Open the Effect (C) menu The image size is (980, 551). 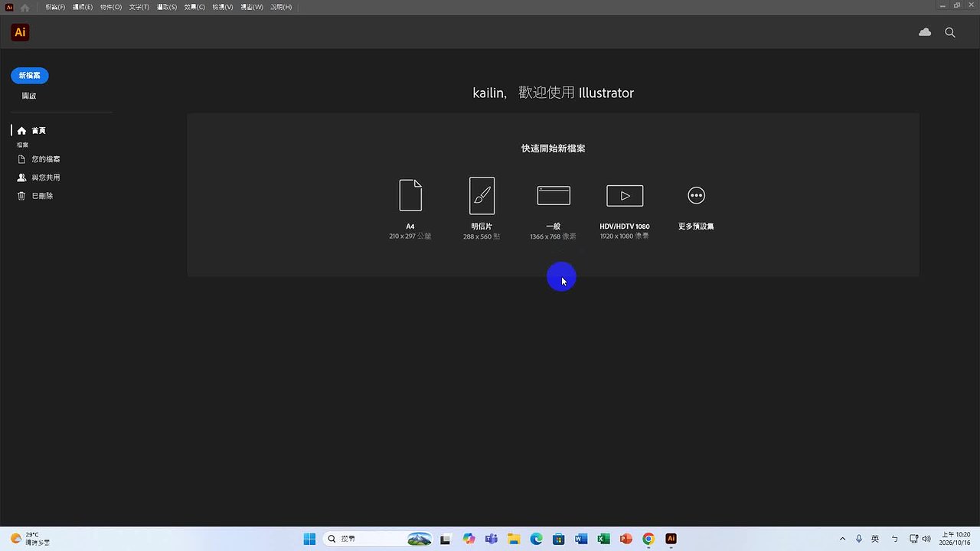pyautogui.click(x=194, y=7)
